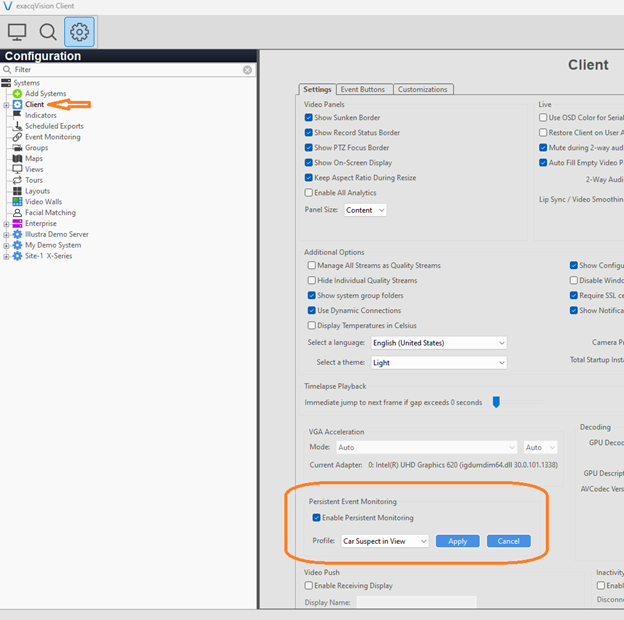Switch to the Customizations tab
624x620 pixels.
click(422, 89)
